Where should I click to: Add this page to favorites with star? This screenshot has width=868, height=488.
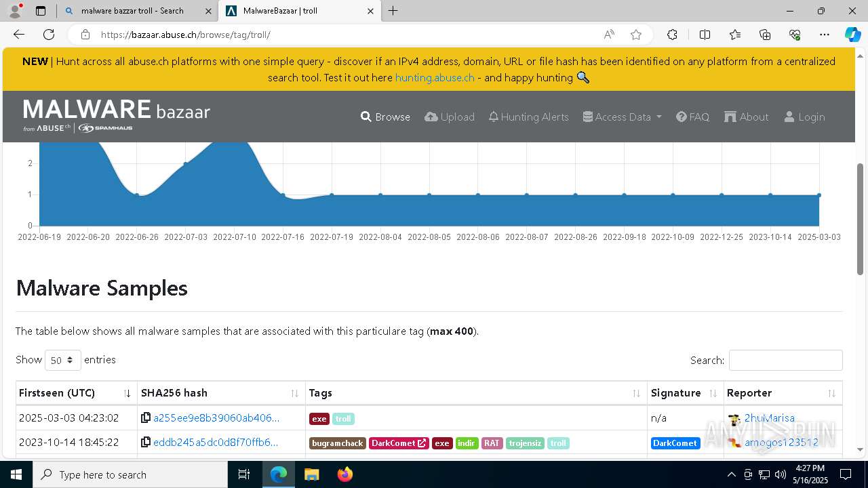point(636,35)
